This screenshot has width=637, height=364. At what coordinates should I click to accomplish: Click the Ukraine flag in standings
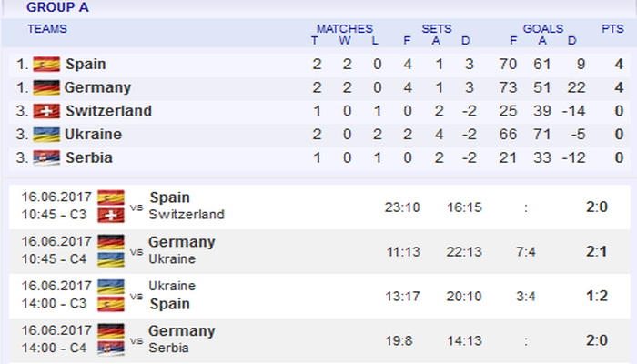(x=46, y=135)
